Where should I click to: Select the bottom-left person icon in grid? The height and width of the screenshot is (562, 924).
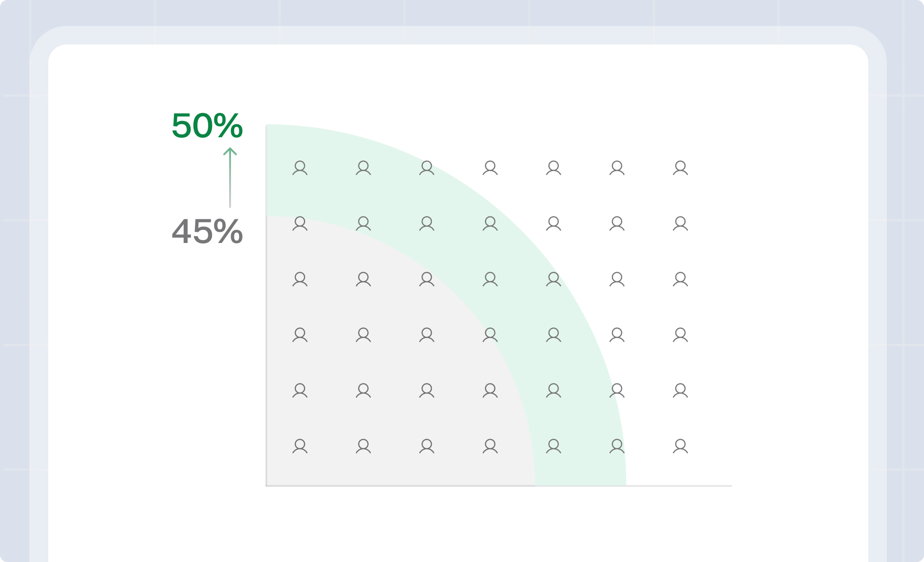300,446
